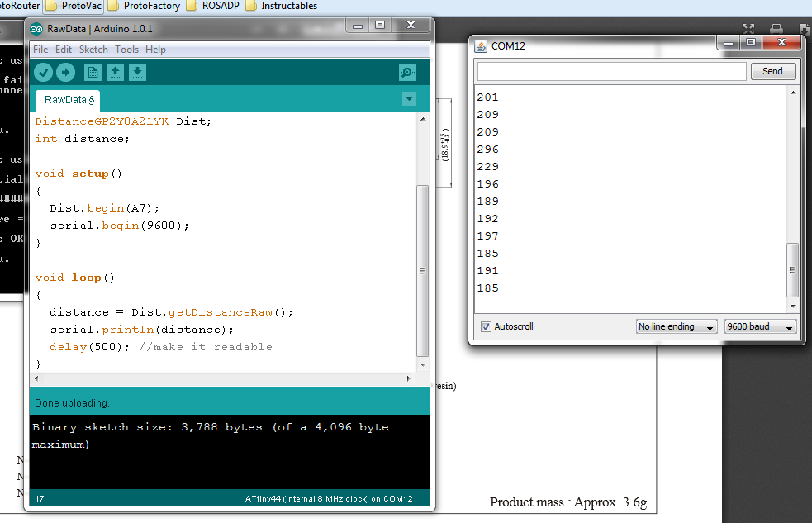Click the horizontal scroll left arrow
Viewport: 812px width, 523px height.
click(36, 378)
